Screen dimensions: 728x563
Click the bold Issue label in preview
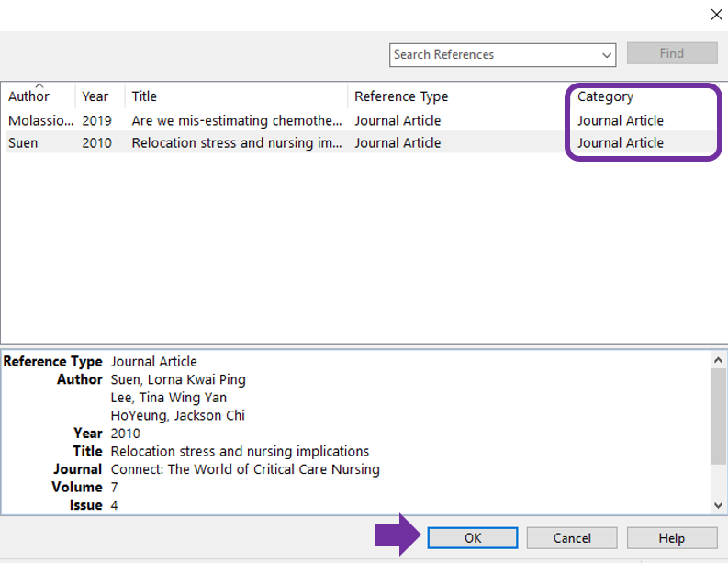point(86,505)
